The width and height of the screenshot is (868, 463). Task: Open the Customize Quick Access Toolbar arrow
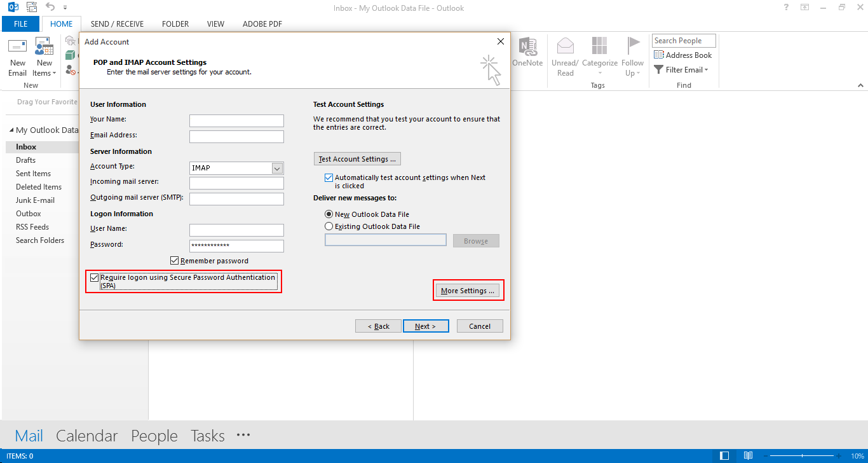point(65,8)
